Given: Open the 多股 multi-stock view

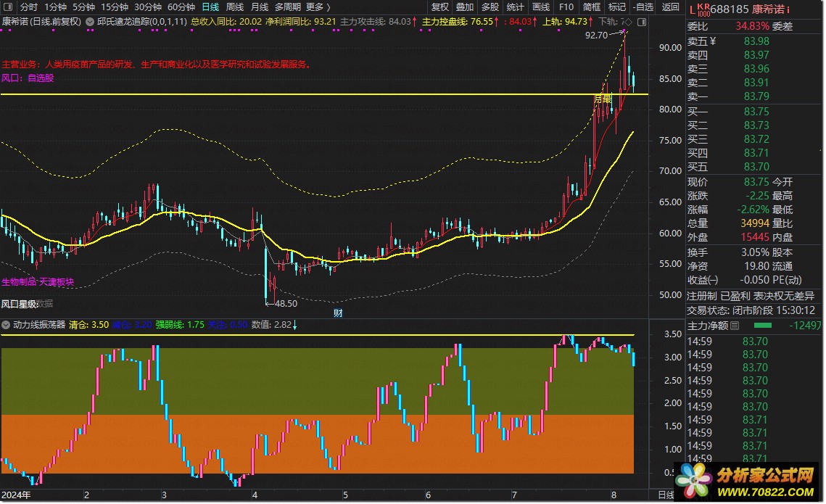Looking at the screenshot, I should pyautogui.click(x=490, y=7).
